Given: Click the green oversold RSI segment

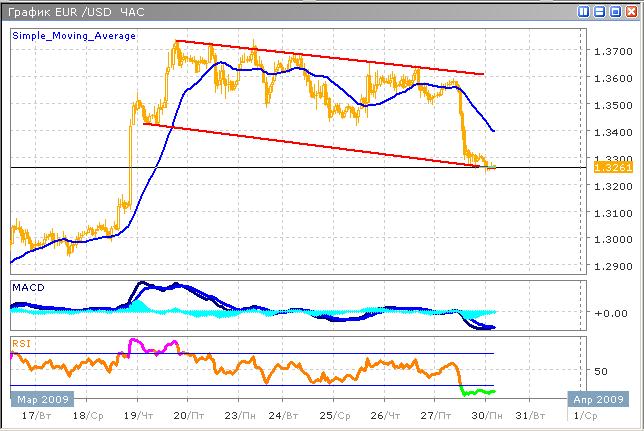Looking at the screenshot, I should pos(477,391).
